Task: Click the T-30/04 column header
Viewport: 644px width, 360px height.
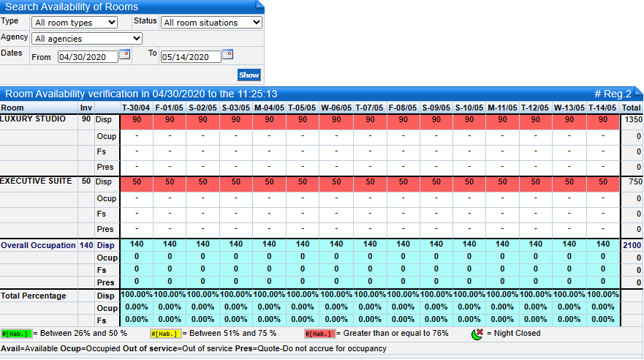Action: [x=137, y=108]
